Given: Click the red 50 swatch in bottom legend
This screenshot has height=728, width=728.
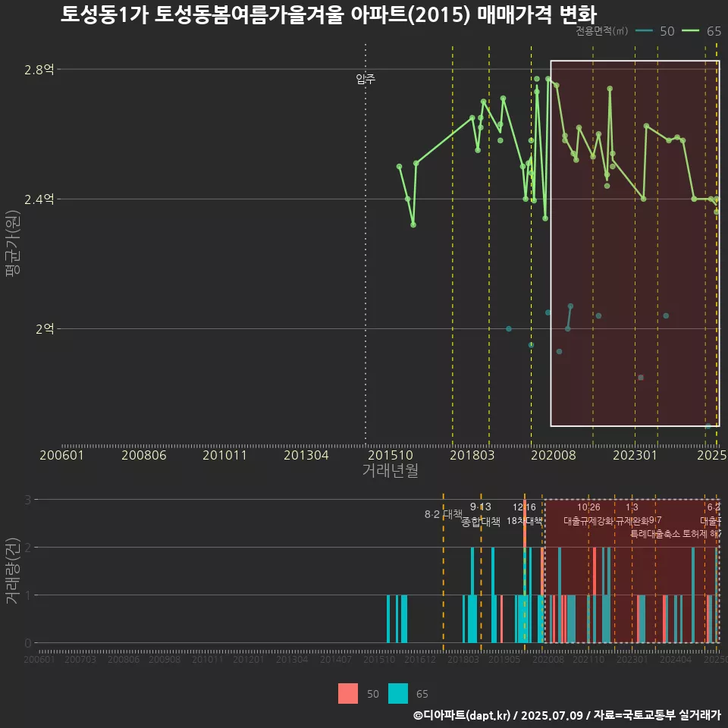Looking at the screenshot, I should point(348,694).
